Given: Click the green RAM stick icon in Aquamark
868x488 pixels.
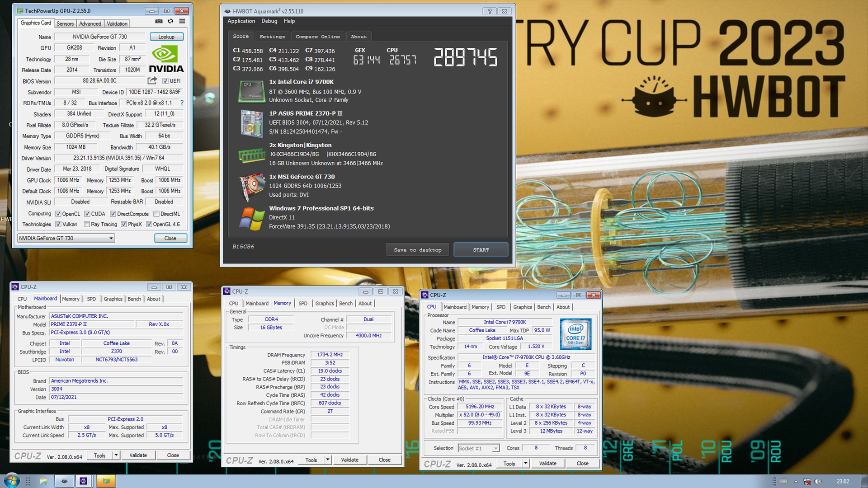Looking at the screenshot, I should 252,155.
